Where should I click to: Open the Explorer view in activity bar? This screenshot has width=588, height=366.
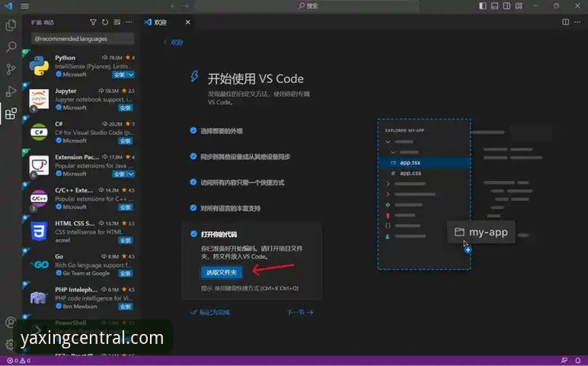coord(11,25)
